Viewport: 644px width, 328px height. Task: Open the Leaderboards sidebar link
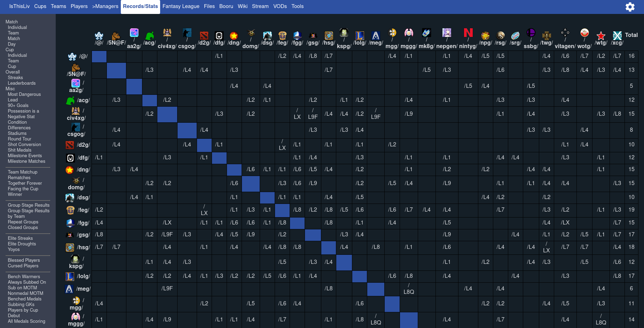22,83
